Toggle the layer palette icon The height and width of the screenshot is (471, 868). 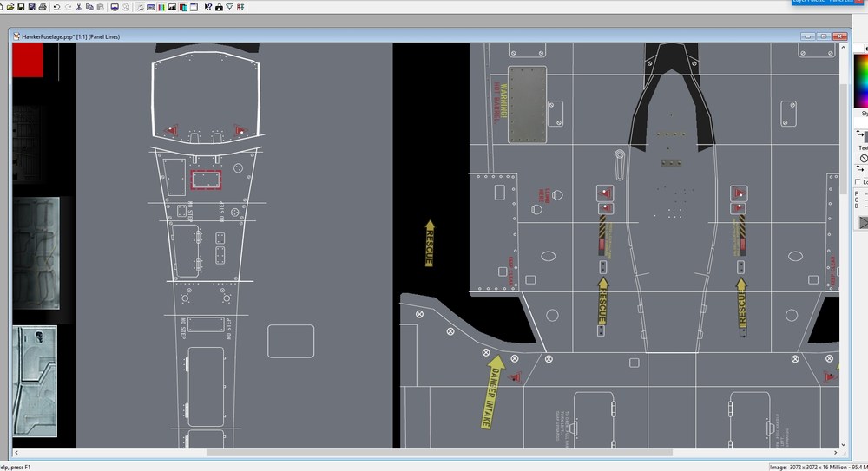183,7
